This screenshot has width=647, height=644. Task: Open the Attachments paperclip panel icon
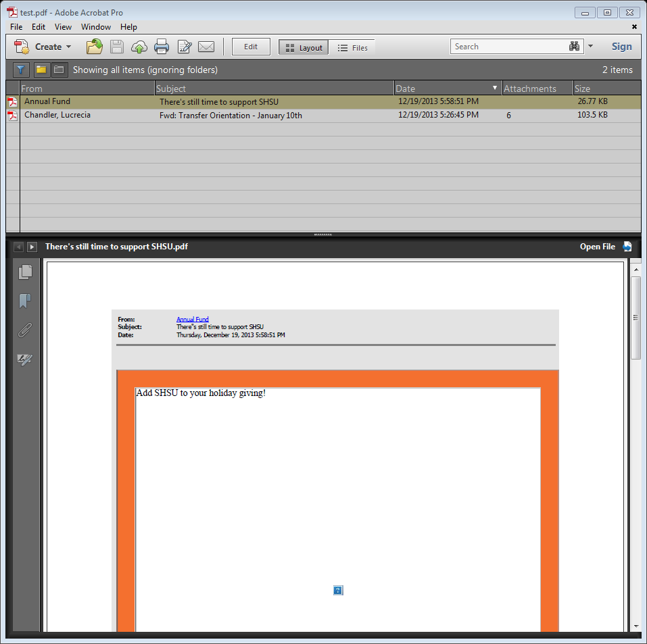(x=25, y=330)
